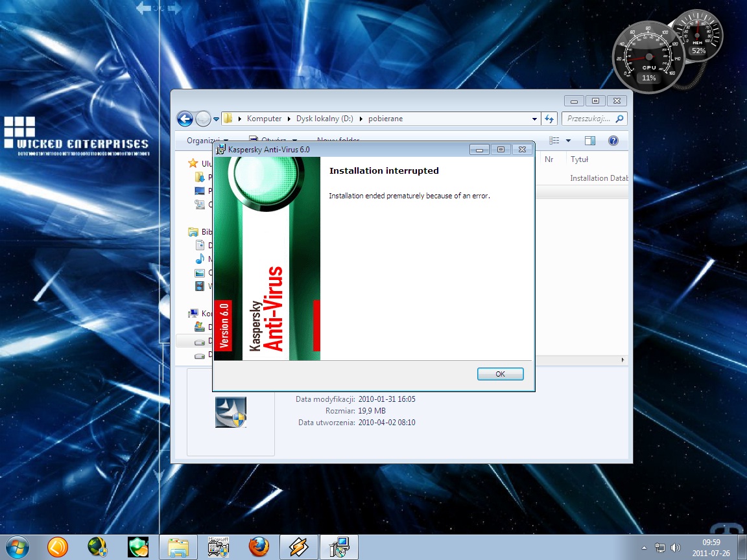Open Windows Explorer from the taskbar
Image resolution: width=747 pixels, height=560 pixels.
tap(178, 547)
